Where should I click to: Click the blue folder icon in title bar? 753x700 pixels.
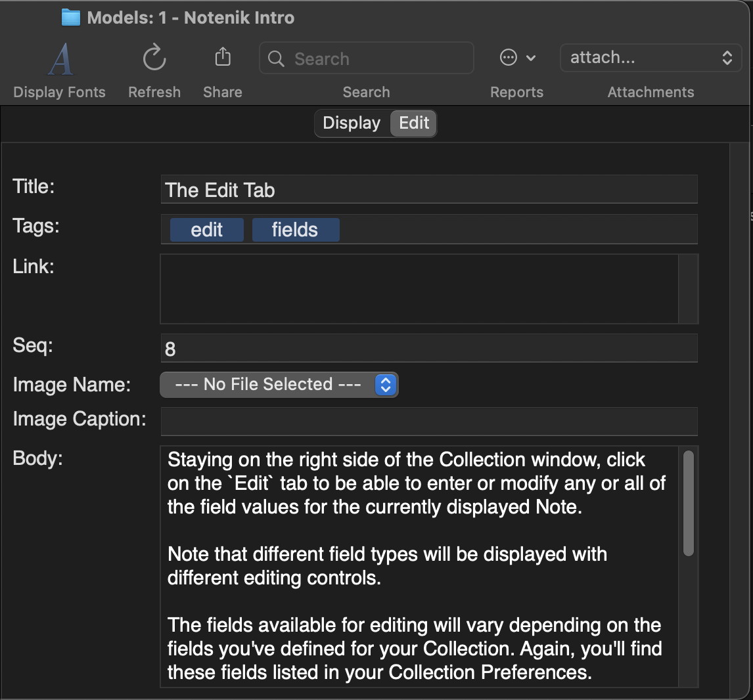click(70, 18)
